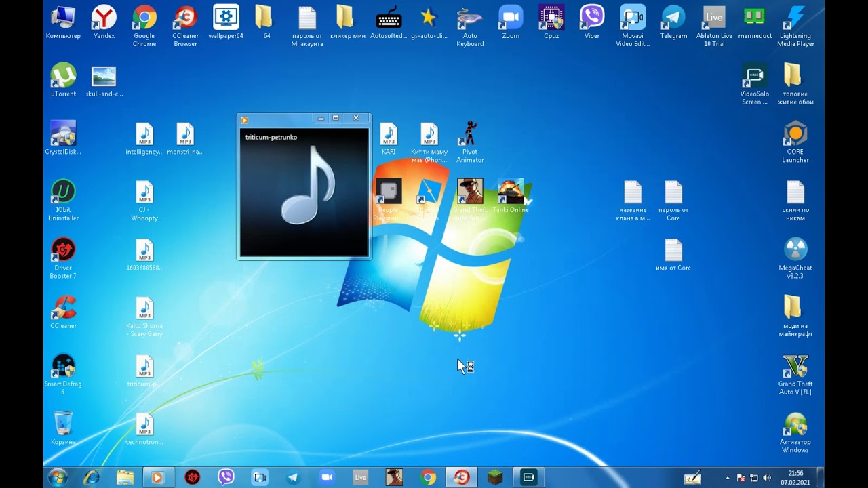Open the кликер мин folder
Viewport: 868px width, 488px height.
pyautogui.click(x=348, y=22)
